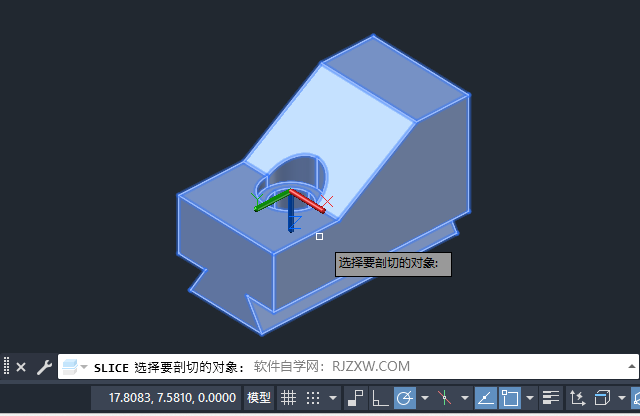Close the command line window
The height and width of the screenshot is (416, 640).
tap(21, 367)
